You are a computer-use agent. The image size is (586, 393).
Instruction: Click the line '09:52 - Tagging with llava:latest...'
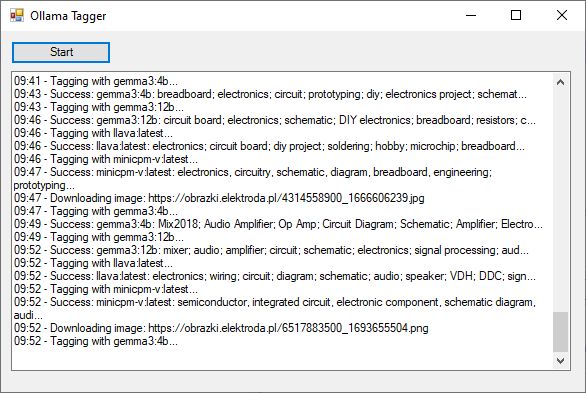[93, 263]
